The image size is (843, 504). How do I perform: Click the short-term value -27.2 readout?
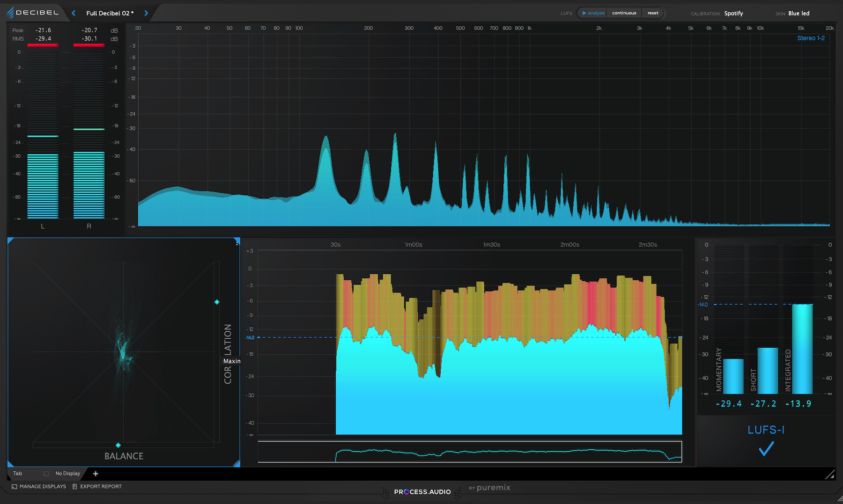coord(763,403)
